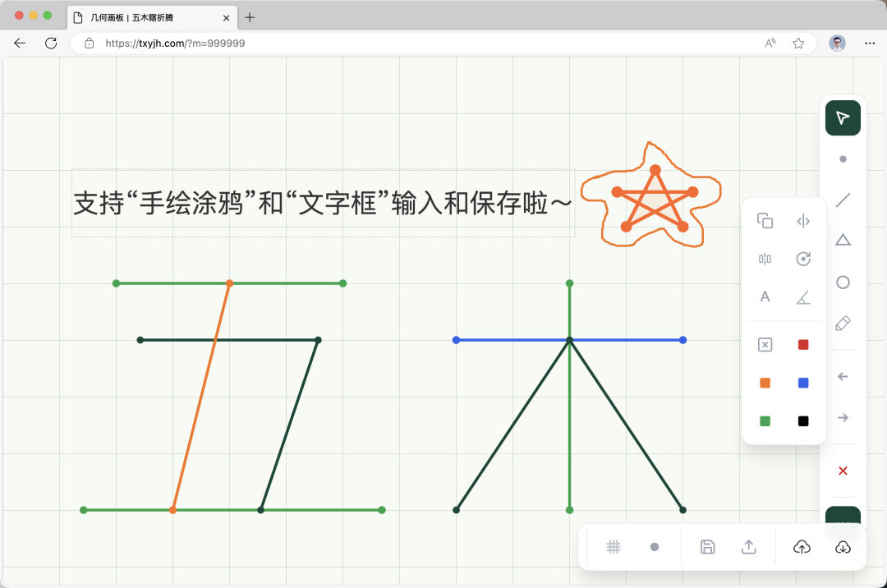Activate the freehand pencil tool
Image resolution: width=887 pixels, height=588 pixels.
843,323
